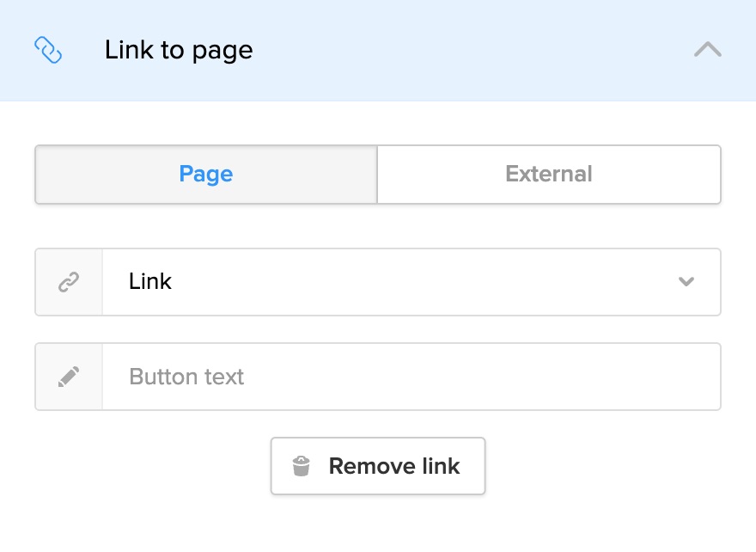Choose External as the link type
The width and height of the screenshot is (756, 552).
[549, 175]
